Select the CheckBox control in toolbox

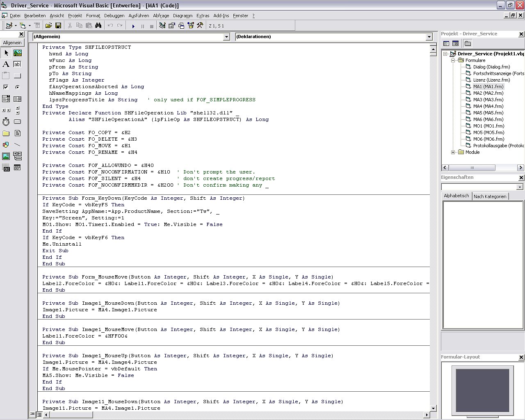[6, 87]
